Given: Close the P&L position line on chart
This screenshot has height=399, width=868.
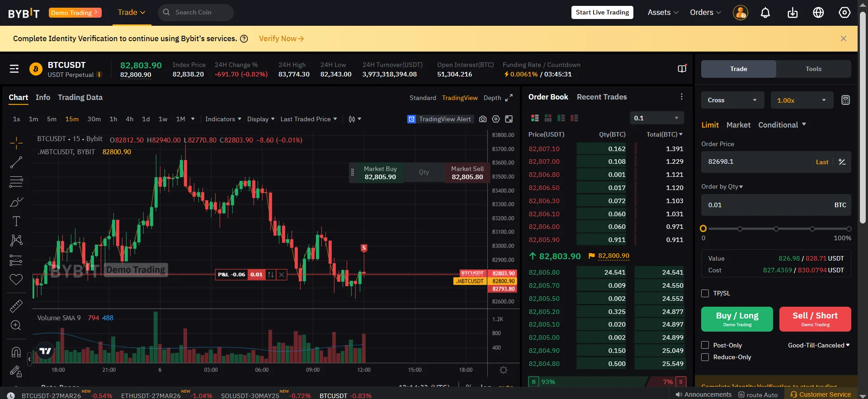Looking at the screenshot, I should coord(282,275).
